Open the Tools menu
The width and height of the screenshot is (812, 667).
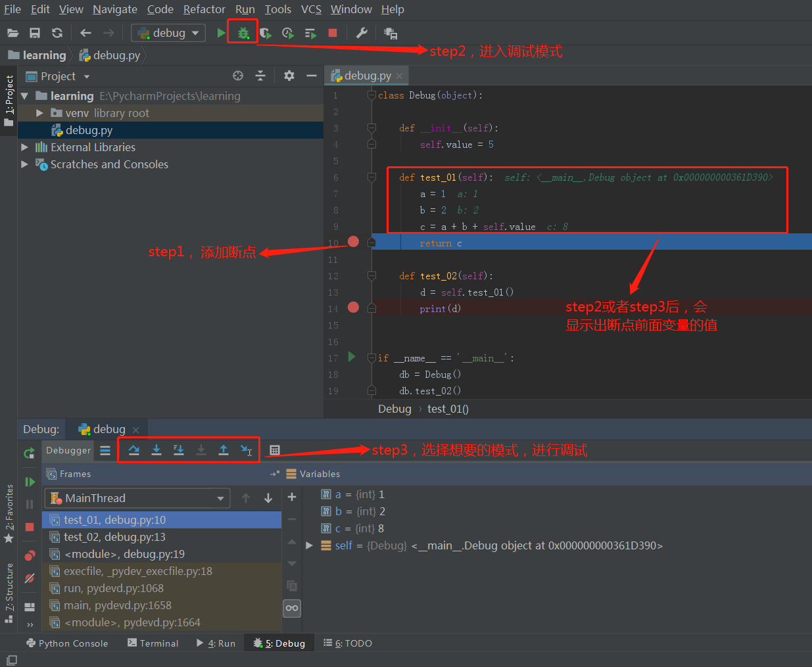tap(278, 9)
